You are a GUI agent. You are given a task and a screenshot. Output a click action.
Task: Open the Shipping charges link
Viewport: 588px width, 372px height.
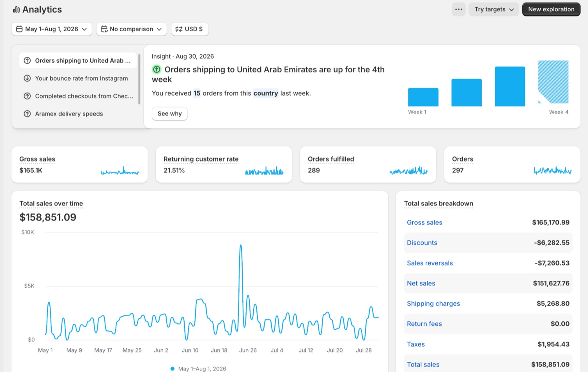tap(434, 303)
